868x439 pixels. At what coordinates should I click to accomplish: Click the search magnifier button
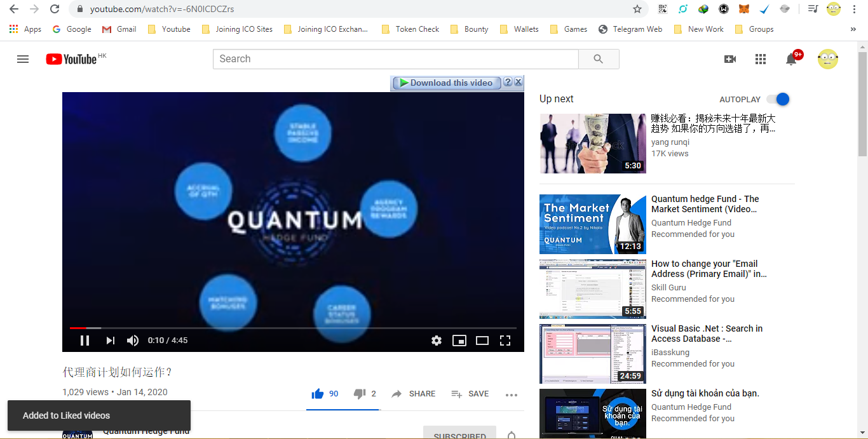(599, 59)
